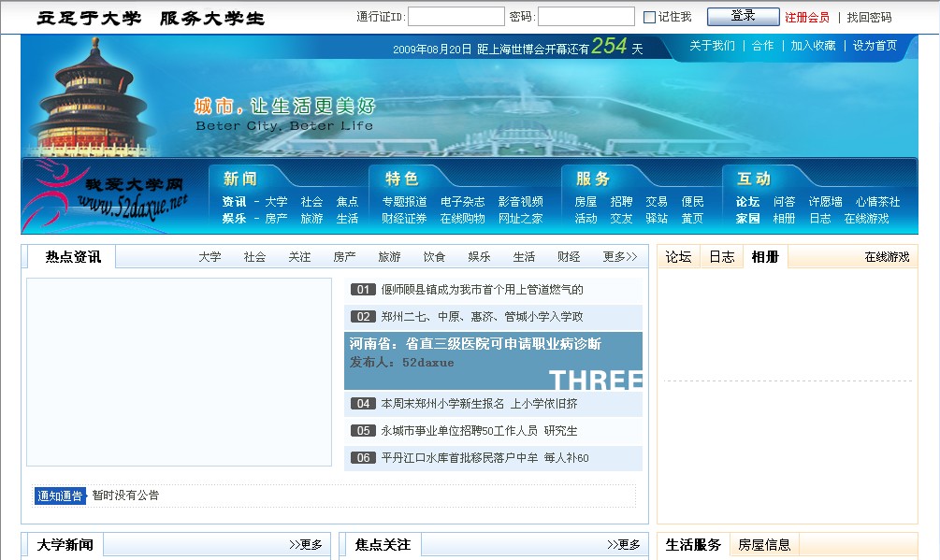
Task: Open 招聘 under 服务 menu
Action: pos(621,202)
